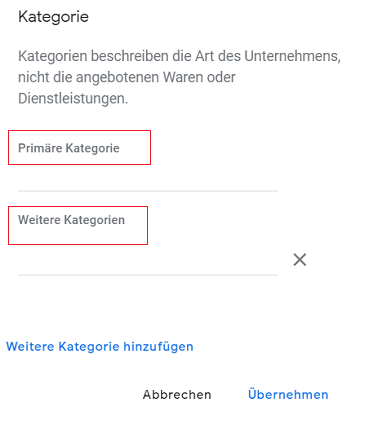Click the red box around Weitere Kategorien
The image size is (392, 440).
(78, 225)
